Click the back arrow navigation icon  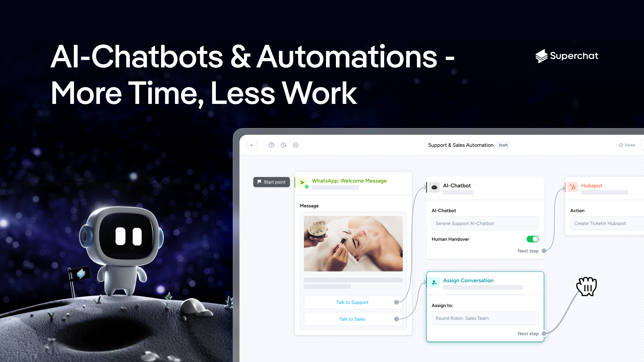(x=252, y=145)
